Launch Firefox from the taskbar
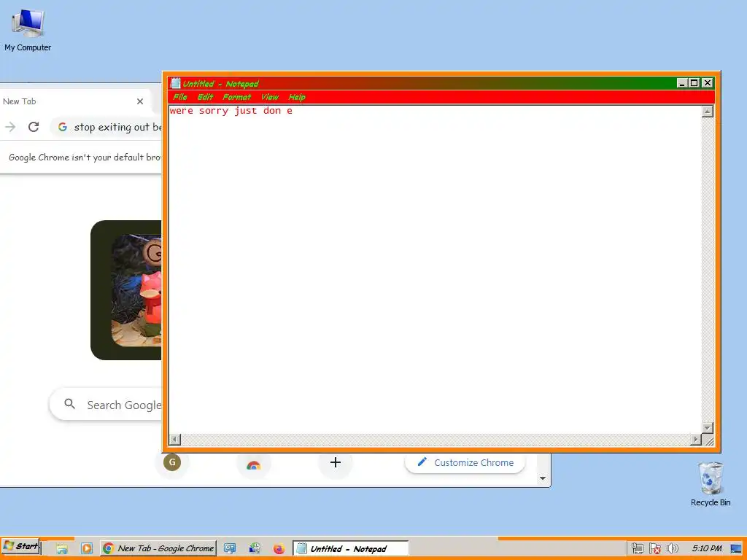Screen dimensions: 747x560 tap(279, 548)
